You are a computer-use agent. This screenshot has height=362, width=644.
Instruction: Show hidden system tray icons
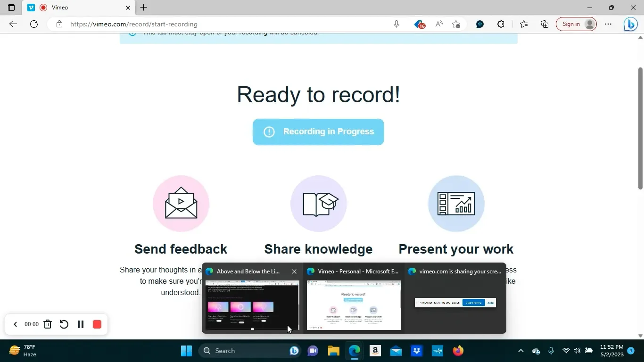click(521, 351)
